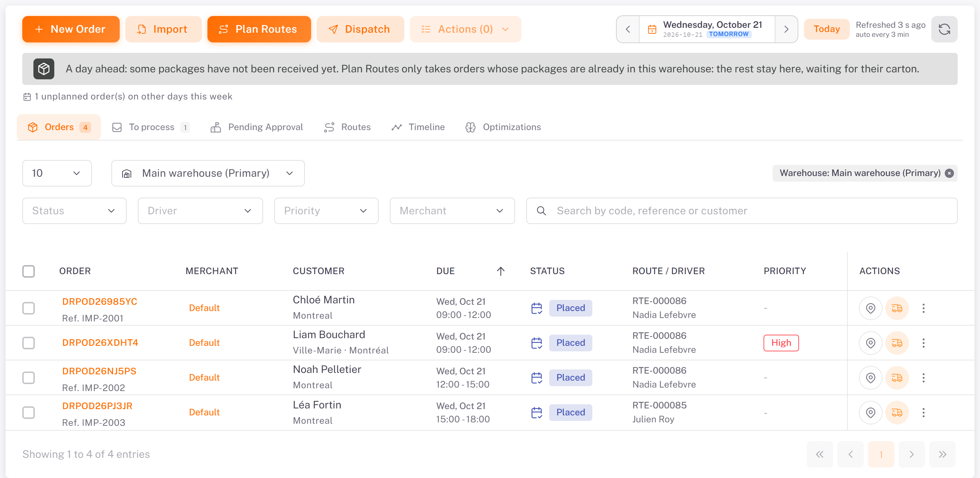This screenshot has height=478, width=980.
Task: Open the Status filter dropdown
Action: (x=74, y=211)
